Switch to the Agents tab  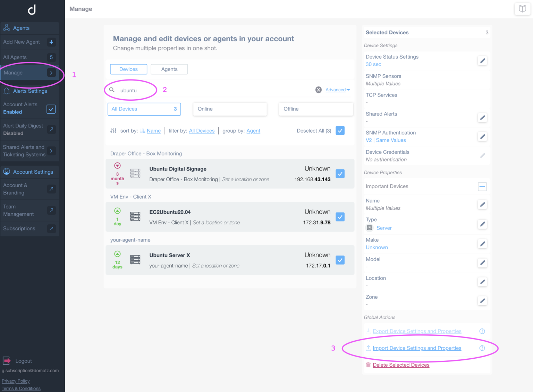click(x=169, y=69)
